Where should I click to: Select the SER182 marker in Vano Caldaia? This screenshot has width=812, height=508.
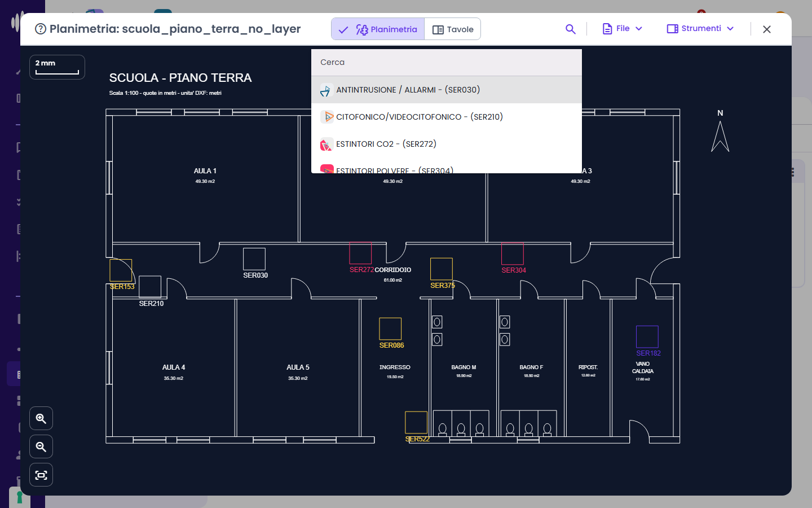[647, 337]
